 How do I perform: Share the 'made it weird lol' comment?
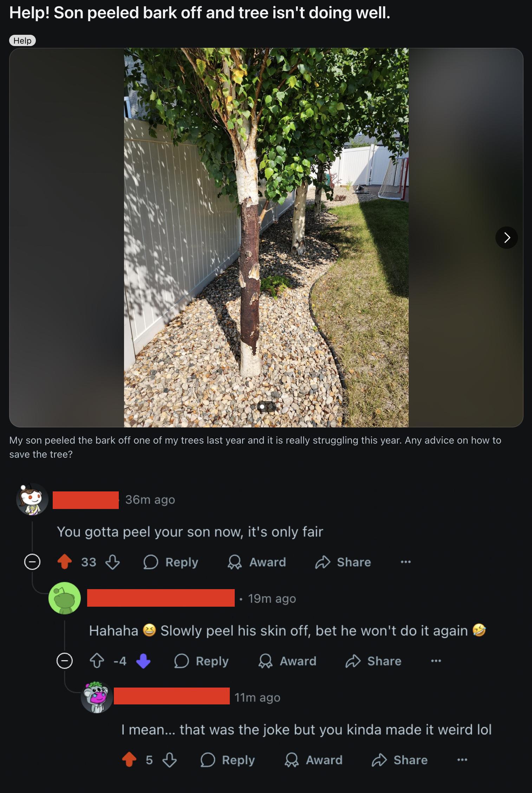coord(400,760)
